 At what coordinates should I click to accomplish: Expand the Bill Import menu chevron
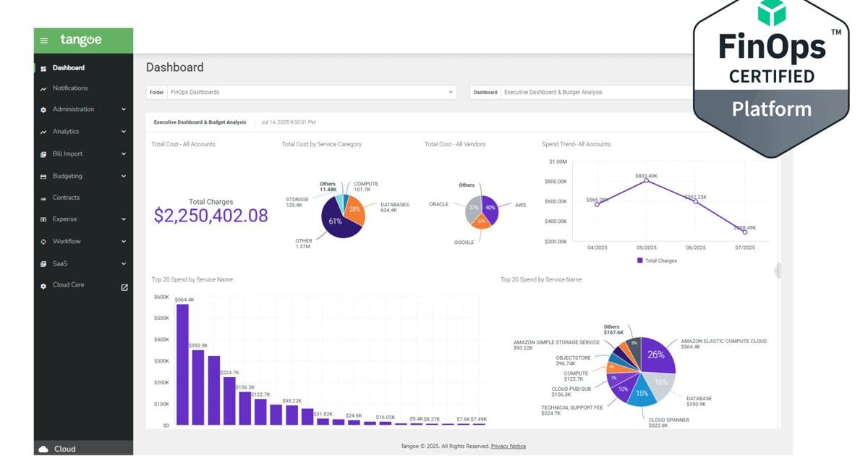pos(124,154)
